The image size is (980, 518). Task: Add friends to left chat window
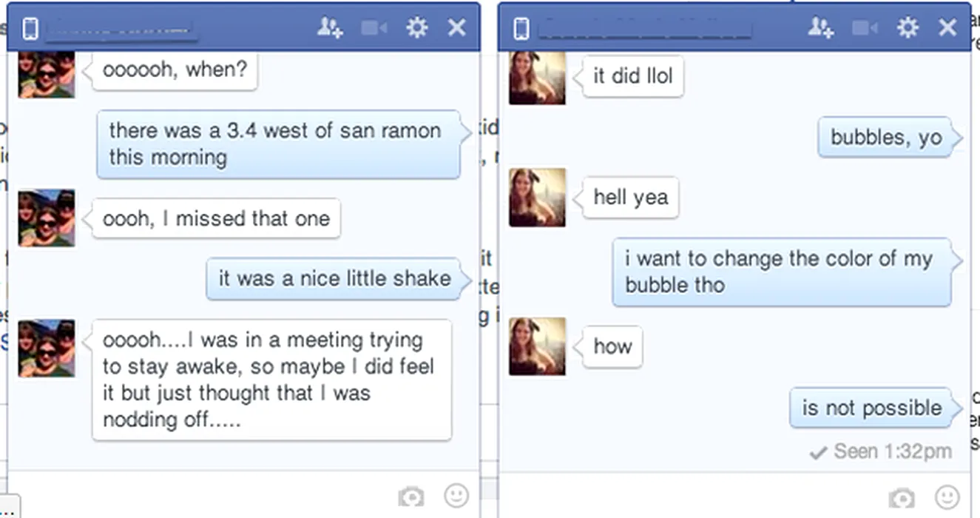[x=330, y=28]
